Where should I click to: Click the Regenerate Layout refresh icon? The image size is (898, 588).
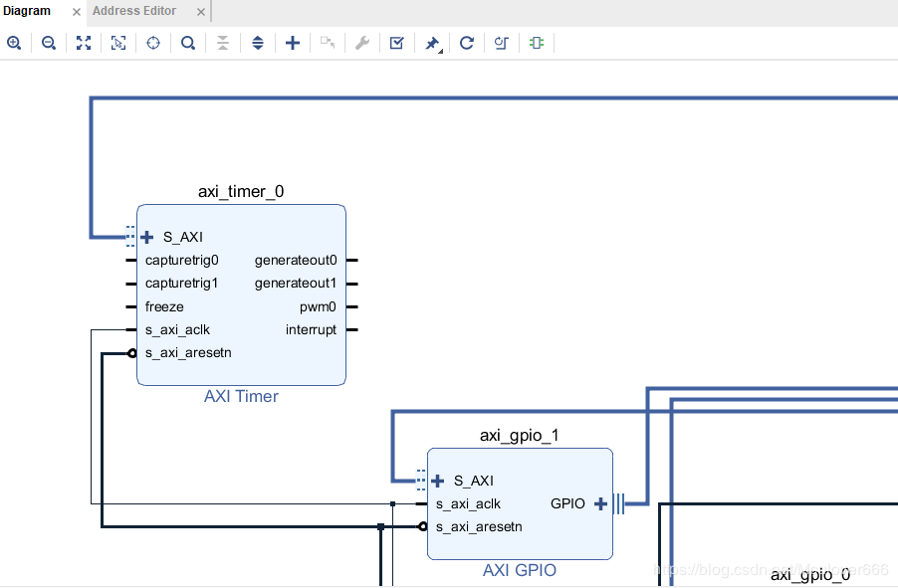click(x=466, y=43)
